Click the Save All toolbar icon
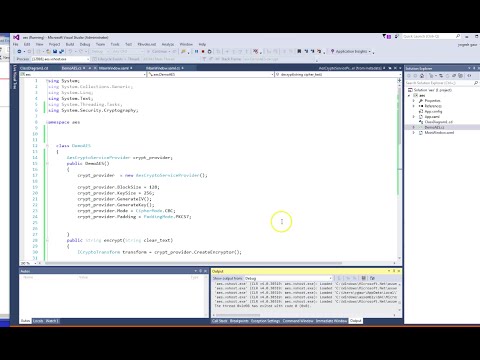The width and height of the screenshot is (480, 360). click(61, 51)
